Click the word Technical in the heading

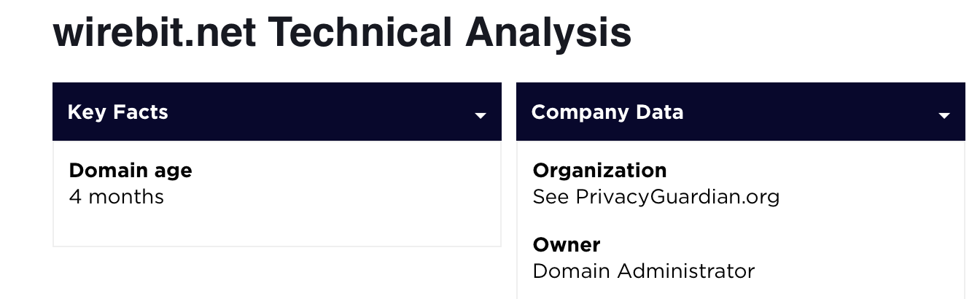pyautogui.click(x=359, y=33)
